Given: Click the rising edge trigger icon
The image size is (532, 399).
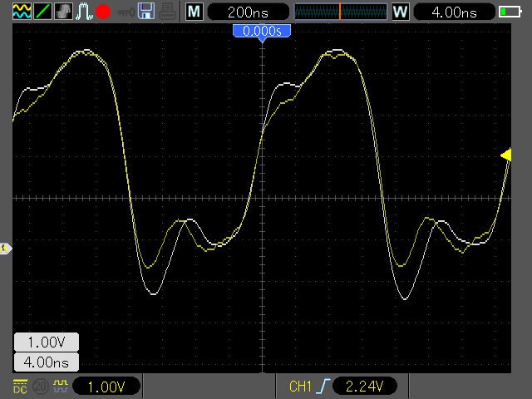Looking at the screenshot, I should coord(323,386).
